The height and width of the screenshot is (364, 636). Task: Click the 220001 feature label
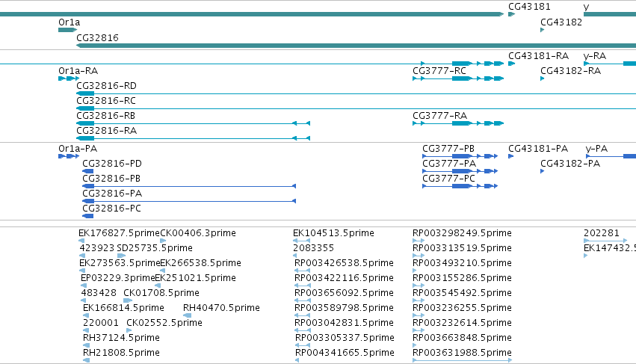(101, 323)
